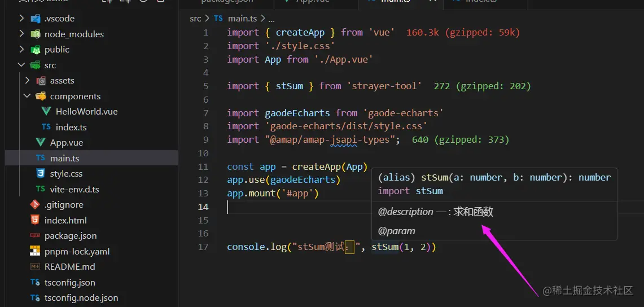Screen dimensions: 644x307
Task: Open the breadcrumb ellipsis segment
Action: 271,19
